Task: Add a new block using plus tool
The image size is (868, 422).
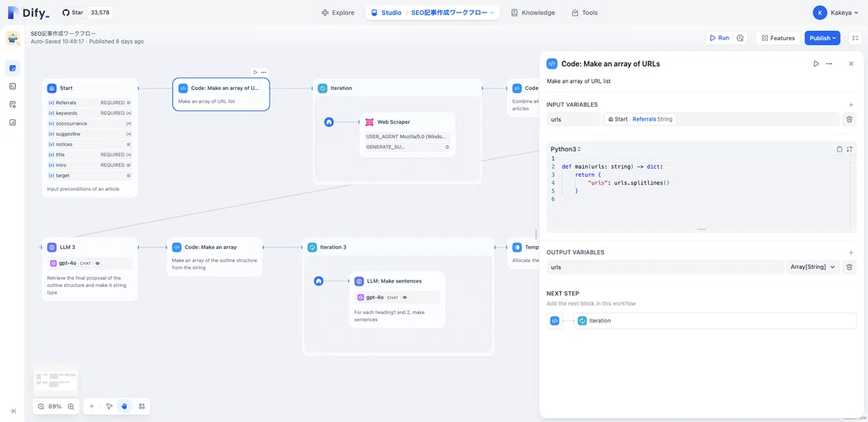Action: point(92,406)
